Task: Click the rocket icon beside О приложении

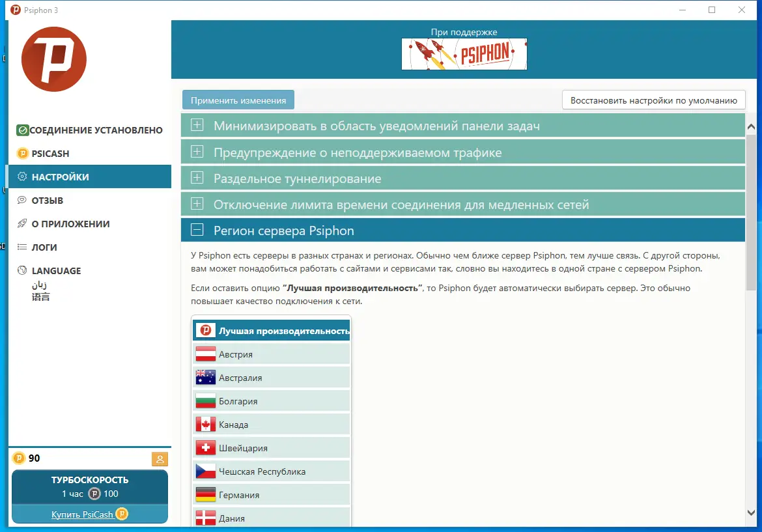Action: pyautogui.click(x=22, y=223)
